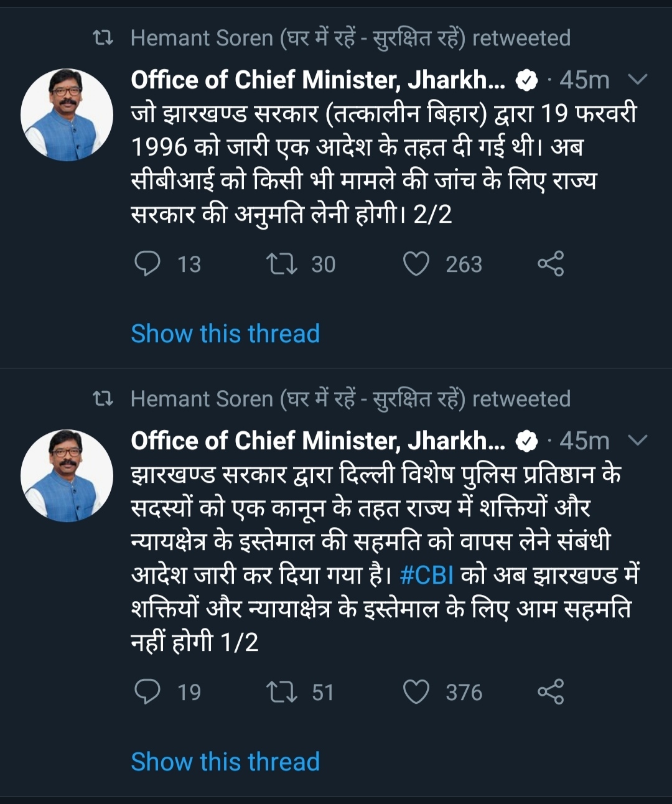Reply to the 1/2 tweet with 19 replies
This screenshot has height=804, width=672.
tap(148, 692)
